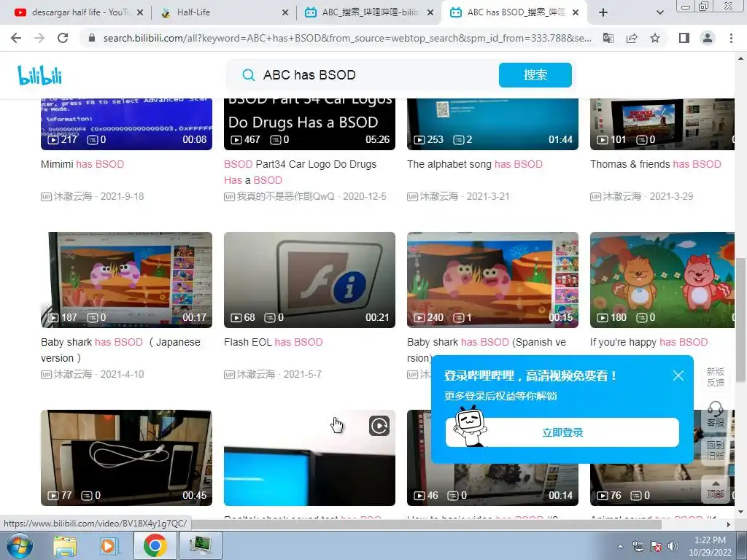Click Baby shark Spanish version thumbnail
The image size is (747, 560).
pos(492,280)
